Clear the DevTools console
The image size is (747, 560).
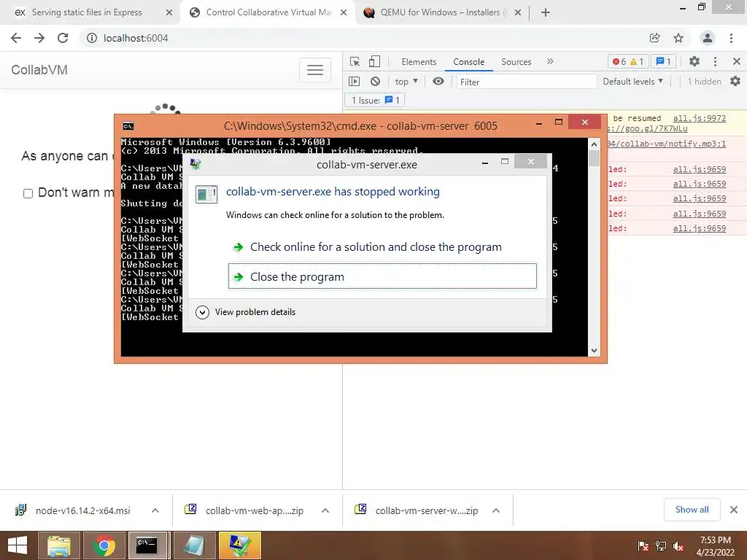pyautogui.click(x=376, y=82)
